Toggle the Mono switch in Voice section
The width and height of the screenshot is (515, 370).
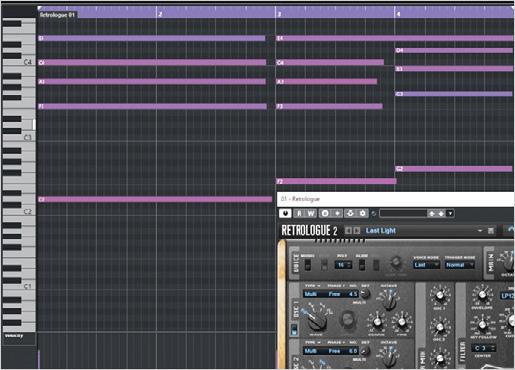tap(308, 265)
